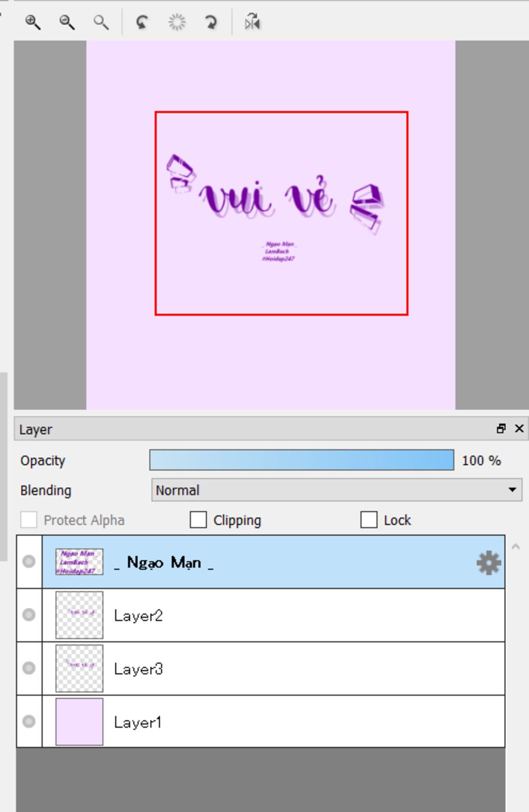
Task: Reset the navigator rotation
Action: (x=177, y=22)
